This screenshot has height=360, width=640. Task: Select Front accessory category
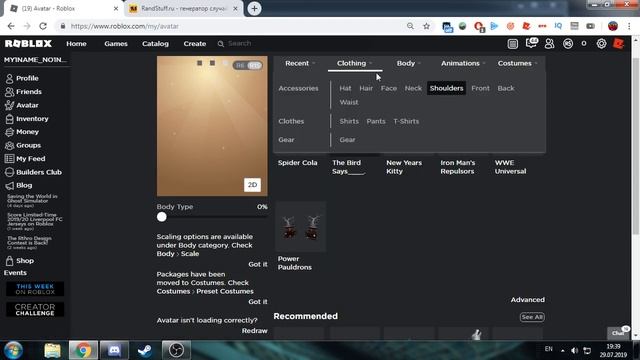(x=480, y=88)
